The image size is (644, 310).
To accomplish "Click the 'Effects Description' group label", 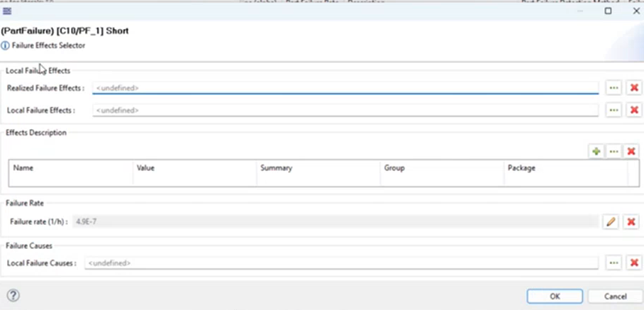I will coord(36,133).
